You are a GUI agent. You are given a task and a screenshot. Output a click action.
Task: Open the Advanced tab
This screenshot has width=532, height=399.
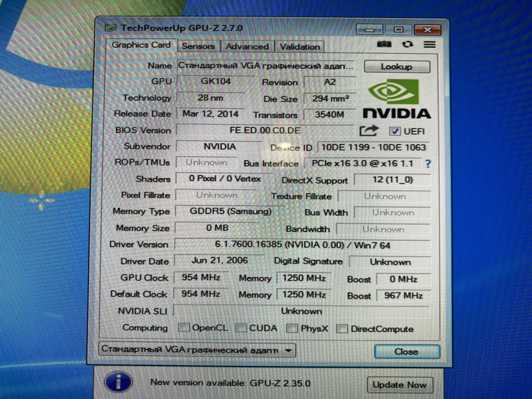(x=247, y=47)
